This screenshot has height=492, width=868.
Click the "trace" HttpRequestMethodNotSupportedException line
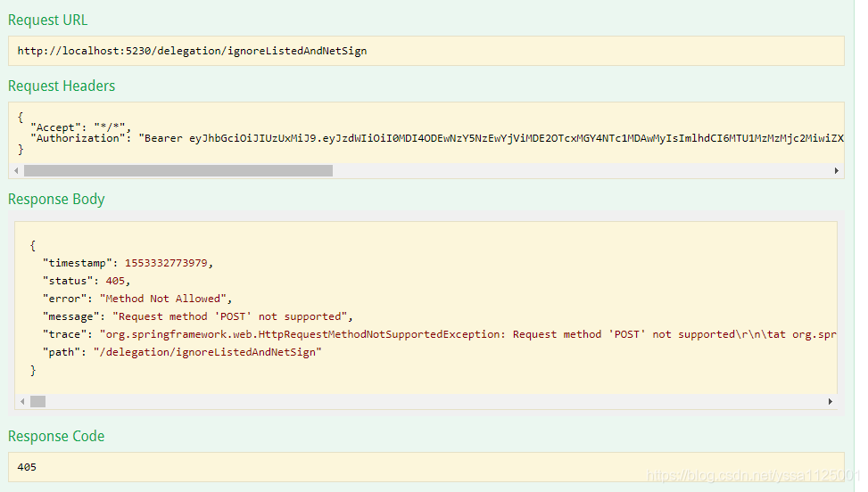440,334
